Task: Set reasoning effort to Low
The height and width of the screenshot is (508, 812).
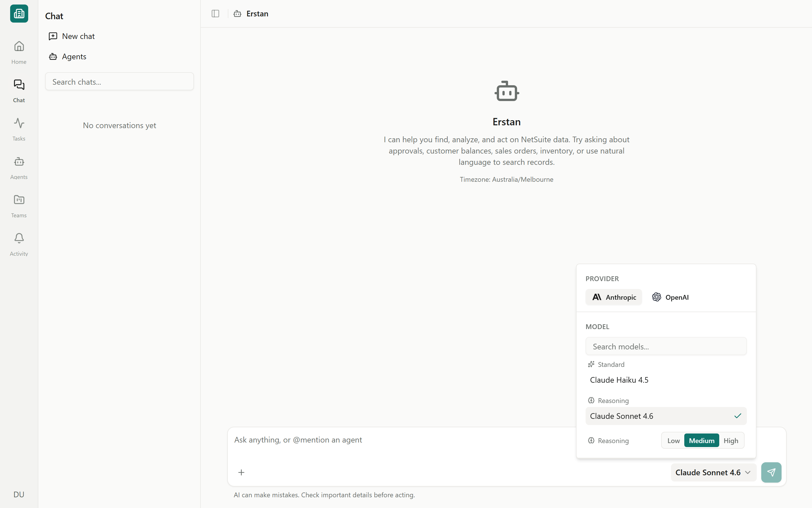Action: (673, 441)
